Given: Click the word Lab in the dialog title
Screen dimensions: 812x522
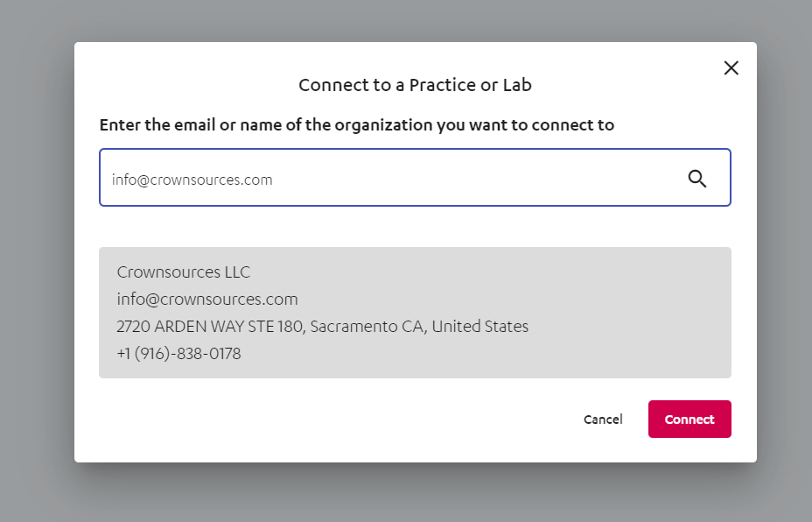Looking at the screenshot, I should [x=517, y=85].
